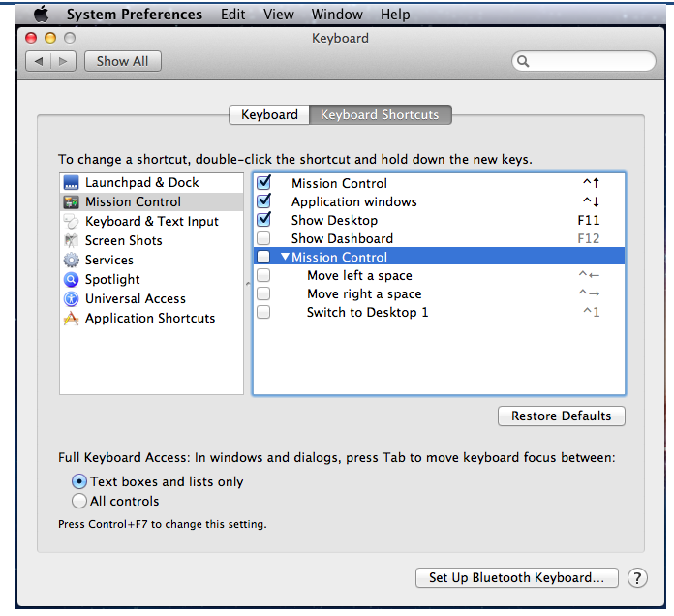Click the Universal Access icon
The width and height of the screenshot is (674, 616).
(72, 298)
